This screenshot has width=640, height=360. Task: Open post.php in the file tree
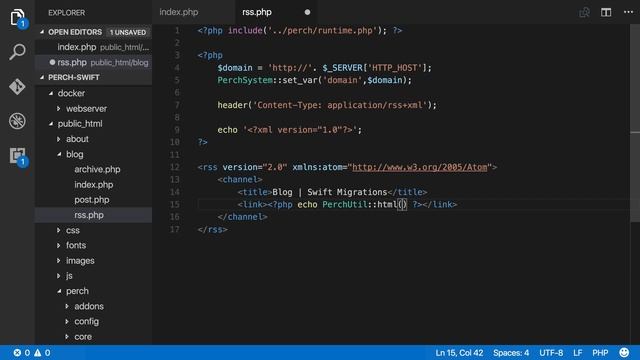pyautogui.click(x=91, y=200)
